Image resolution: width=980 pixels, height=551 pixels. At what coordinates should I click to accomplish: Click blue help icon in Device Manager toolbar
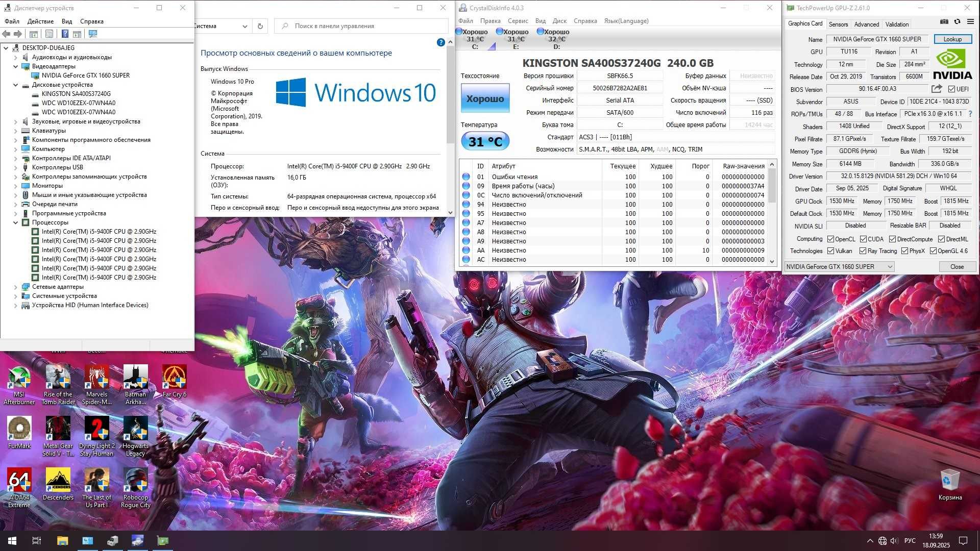point(65,34)
